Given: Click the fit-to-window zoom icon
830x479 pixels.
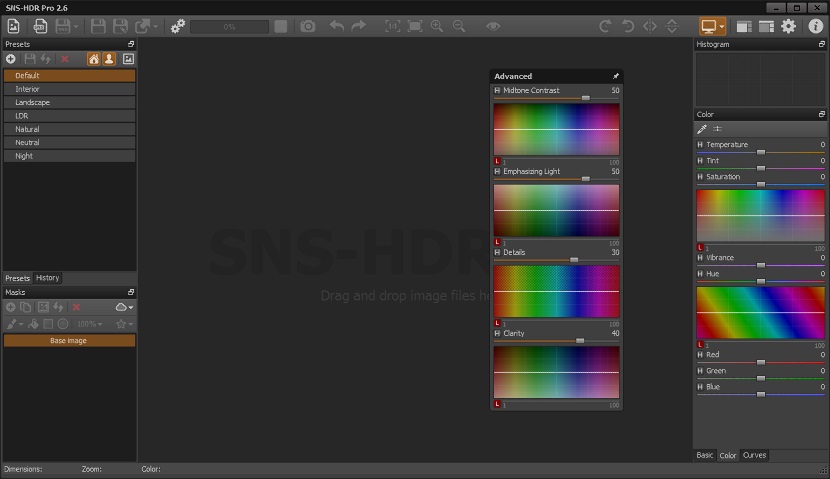Looking at the screenshot, I should pos(415,26).
